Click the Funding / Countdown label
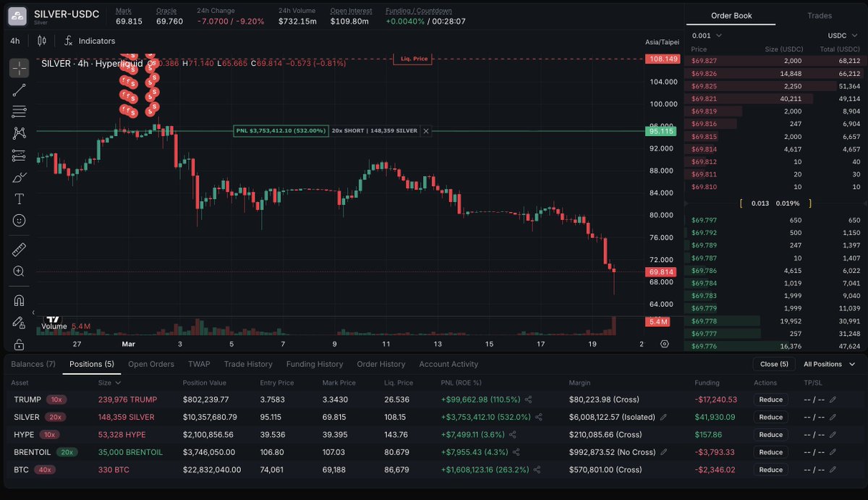 [419, 11]
